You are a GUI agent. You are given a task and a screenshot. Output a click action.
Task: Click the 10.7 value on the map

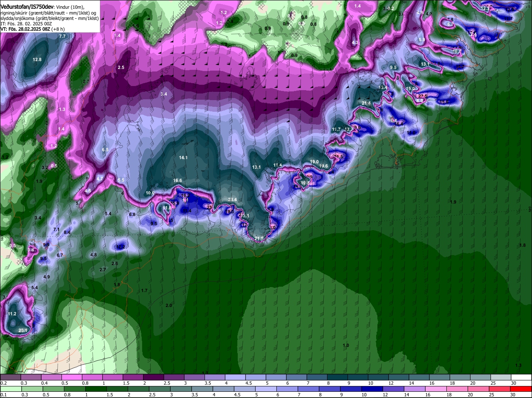pos(456,52)
